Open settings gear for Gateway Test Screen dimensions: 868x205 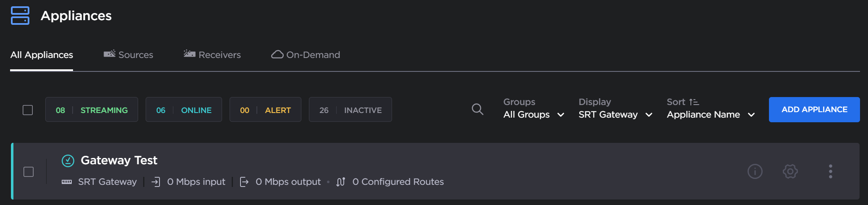pos(790,171)
